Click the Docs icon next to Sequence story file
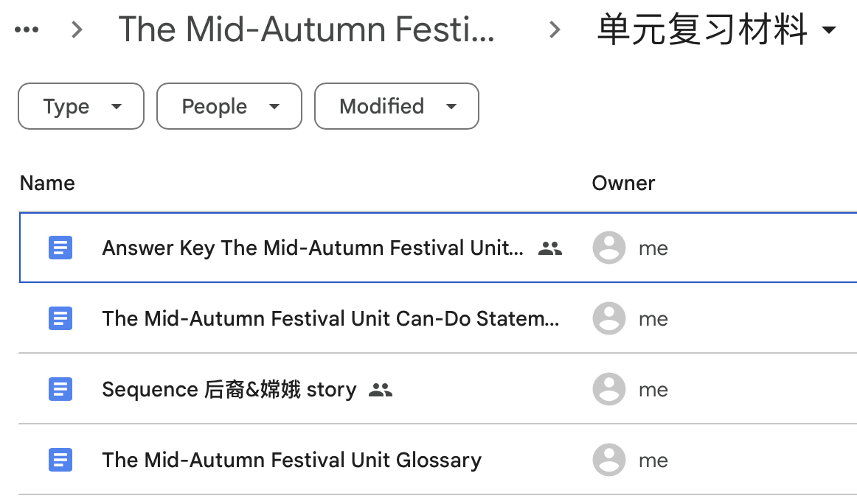Image resolution: width=857 pixels, height=504 pixels. coord(60,389)
